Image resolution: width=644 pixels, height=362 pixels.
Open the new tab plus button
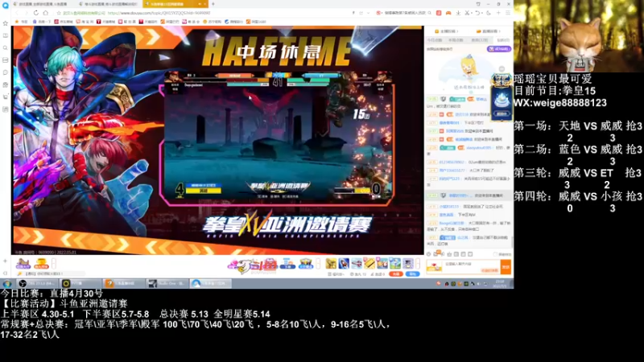tap(213, 4)
